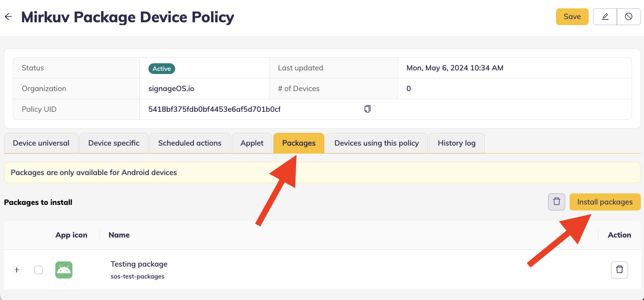The image size is (644, 300).
Task: Open the Device universal tab
Action: pyautogui.click(x=41, y=143)
